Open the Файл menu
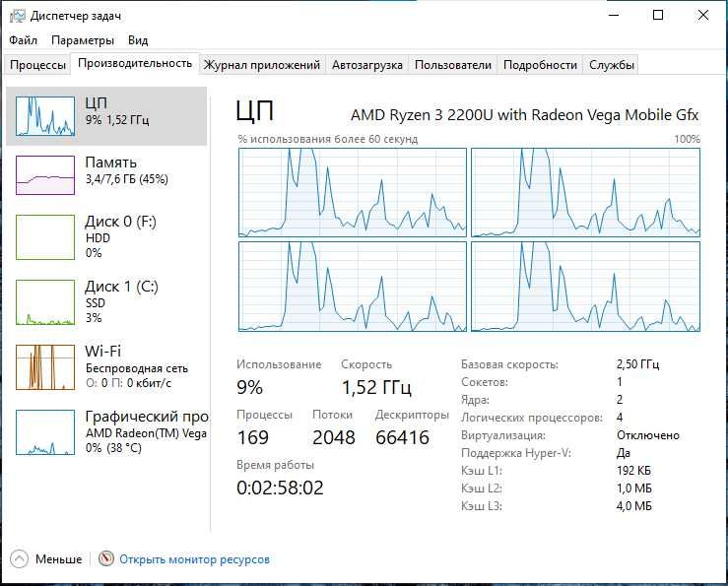Screen dimensions: 728x586 click(24, 40)
